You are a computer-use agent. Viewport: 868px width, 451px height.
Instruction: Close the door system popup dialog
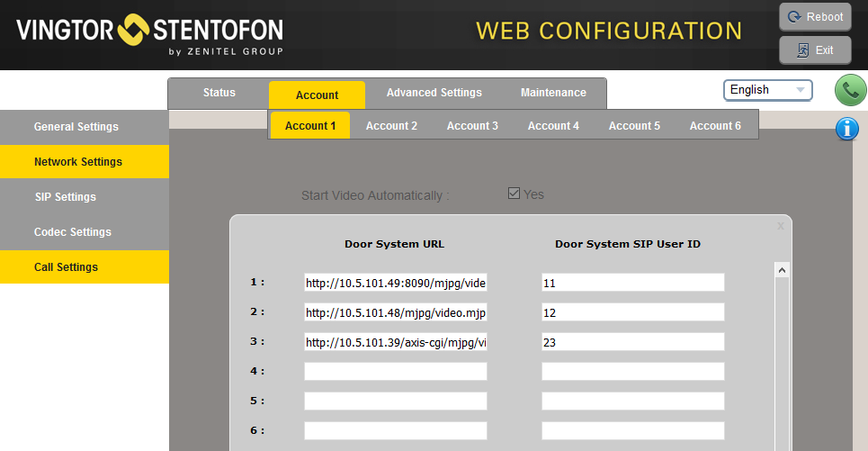pos(780,227)
